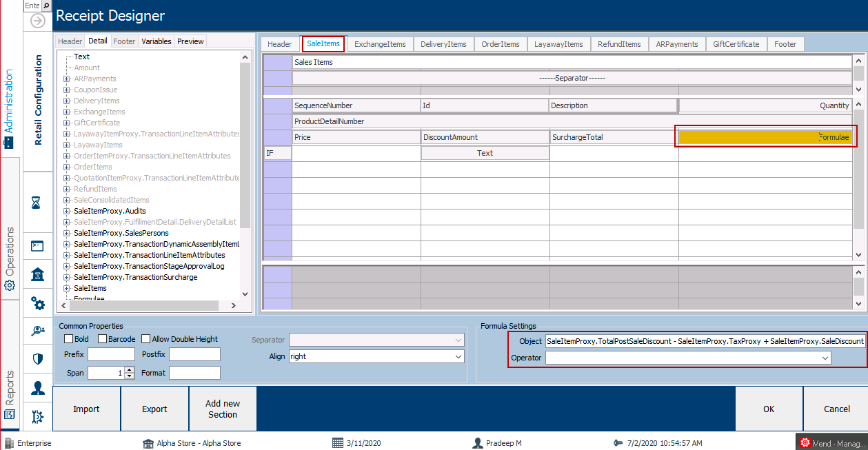Click the Alpha Store shop icon
This screenshot has height=450, width=868.
coord(148,443)
